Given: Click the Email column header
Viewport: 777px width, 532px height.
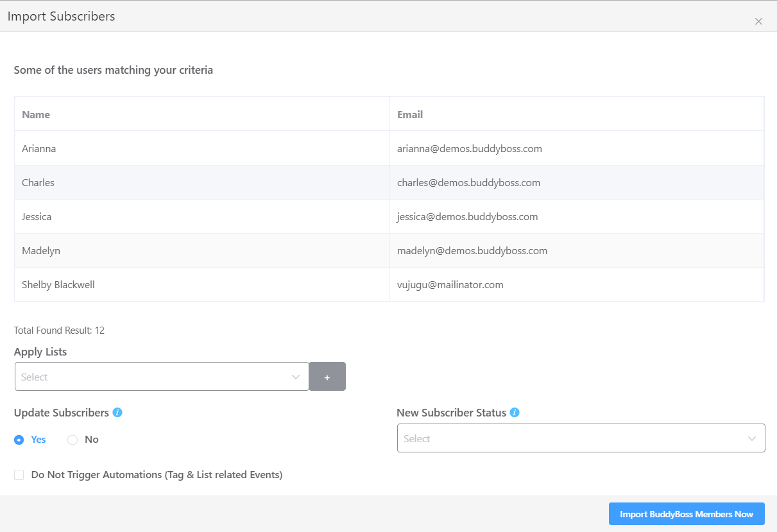Looking at the screenshot, I should click(410, 114).
